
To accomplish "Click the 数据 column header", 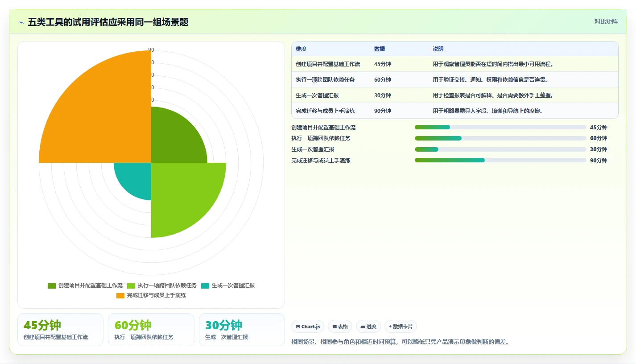I will (x=380, y=49).
